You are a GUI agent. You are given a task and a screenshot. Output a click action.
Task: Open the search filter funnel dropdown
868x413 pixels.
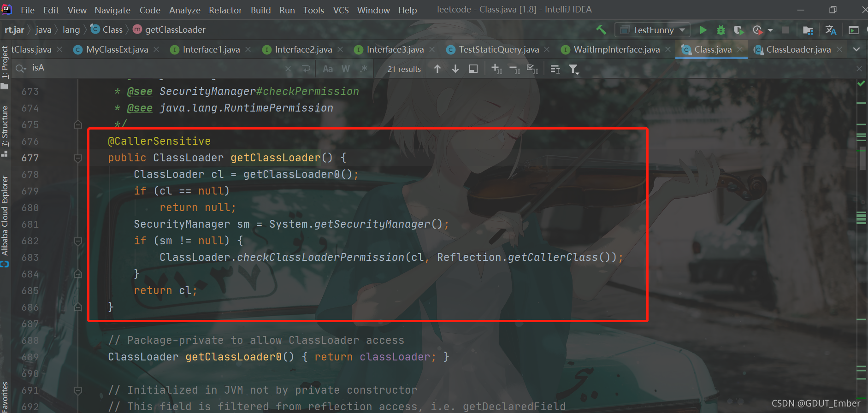573,69
